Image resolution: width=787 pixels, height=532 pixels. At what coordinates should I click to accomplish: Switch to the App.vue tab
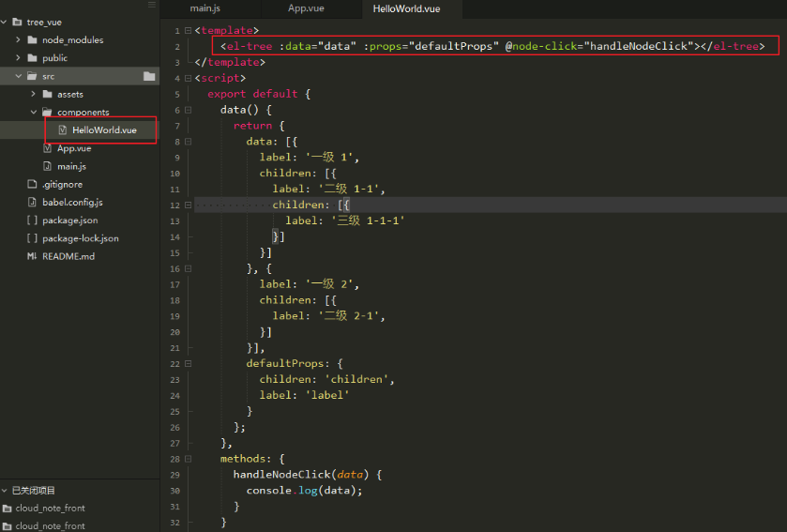[306, 8]
